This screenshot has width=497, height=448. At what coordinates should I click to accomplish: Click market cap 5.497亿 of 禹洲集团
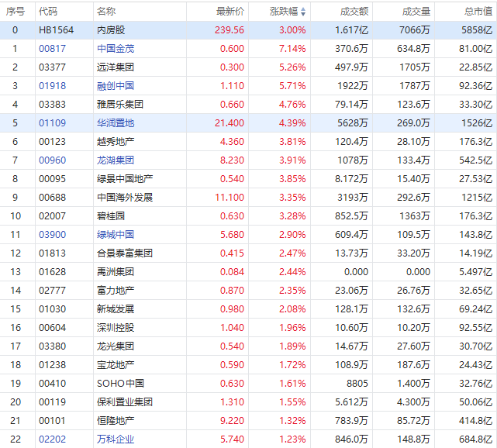476,272
